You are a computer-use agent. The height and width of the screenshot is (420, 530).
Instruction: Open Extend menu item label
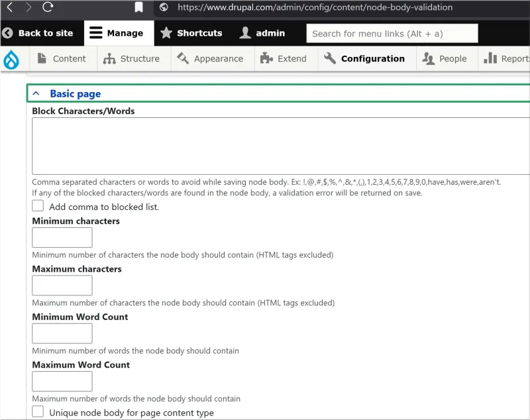[292, 59]
